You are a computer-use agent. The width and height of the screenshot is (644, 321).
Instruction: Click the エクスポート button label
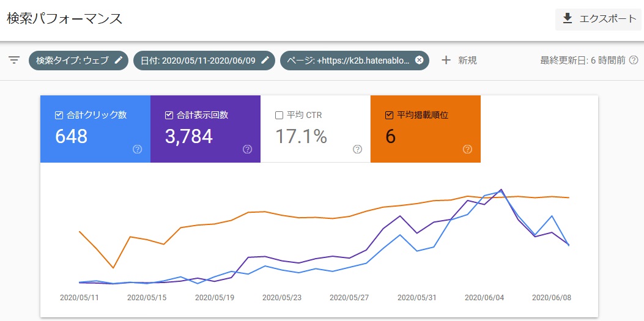click(x=607, y=19)
